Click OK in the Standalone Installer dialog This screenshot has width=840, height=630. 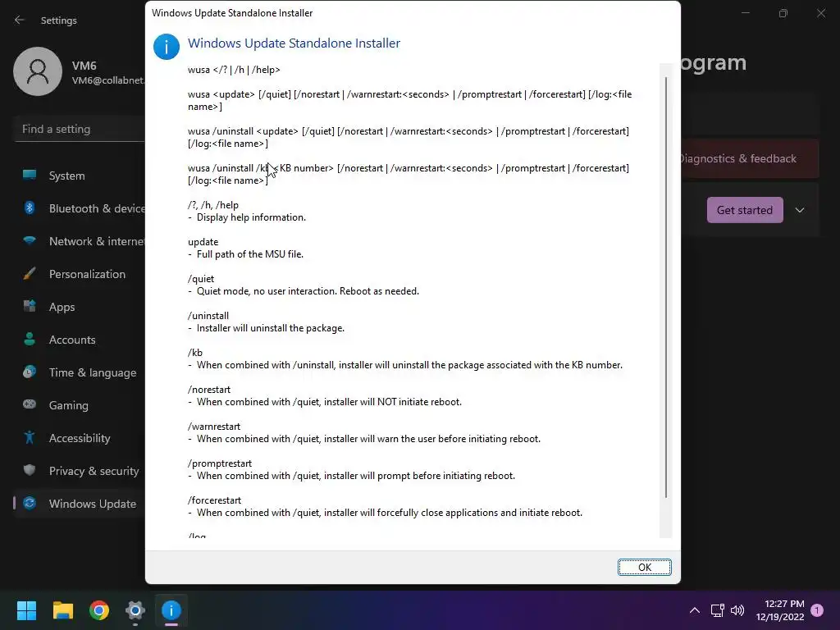[644, 568]
